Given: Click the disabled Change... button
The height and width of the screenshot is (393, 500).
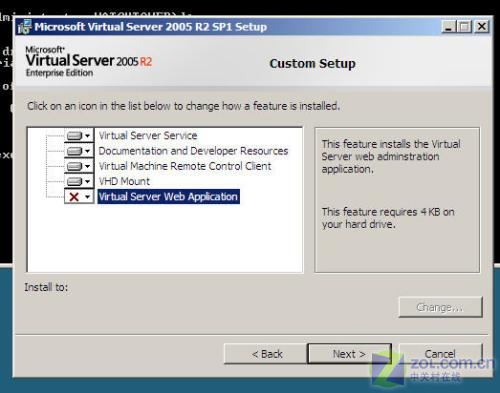Looking at the screenshot, I should 440,307.
